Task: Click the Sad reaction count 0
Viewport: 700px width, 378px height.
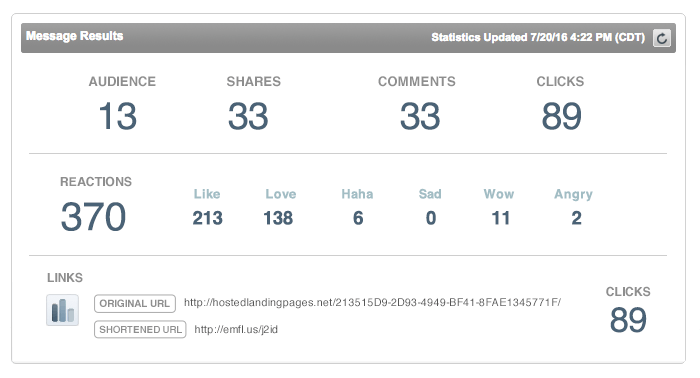Action: click(431, 218)
